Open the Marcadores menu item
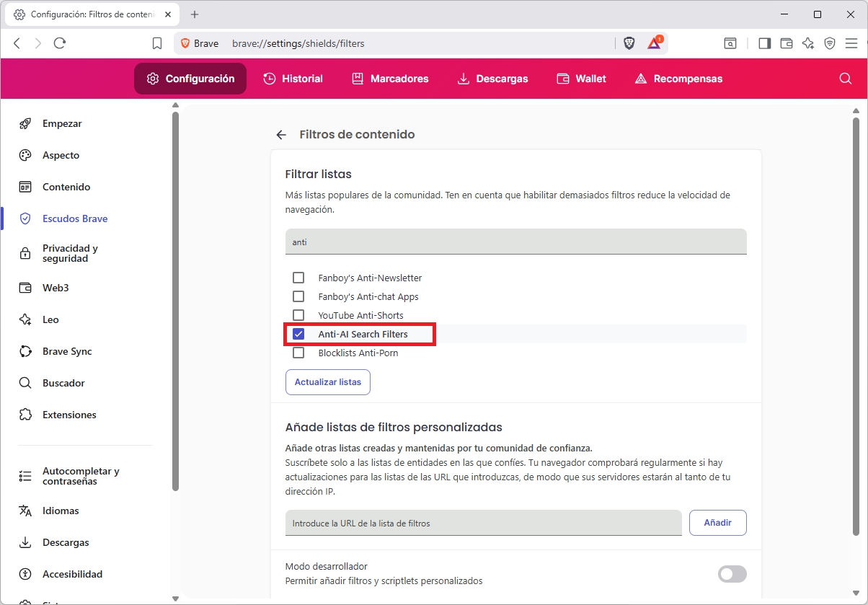The width and height of the screenshot is (868, 605). pyautogui.click(x=390, y=79)
